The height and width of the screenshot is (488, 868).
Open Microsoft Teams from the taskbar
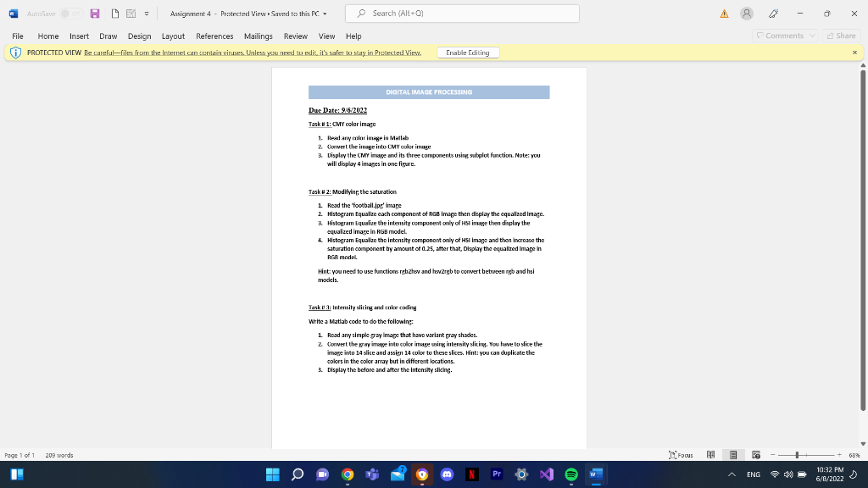[371, 474]
